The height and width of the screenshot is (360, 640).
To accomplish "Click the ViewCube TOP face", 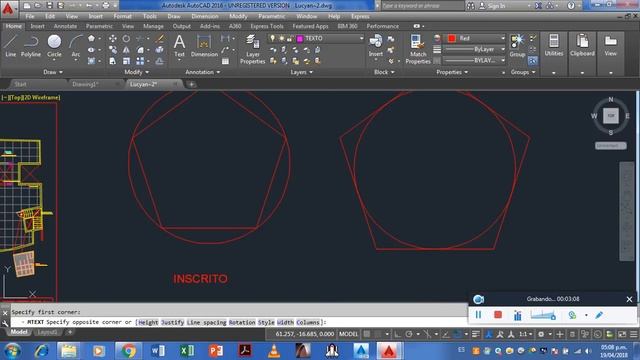I will 611,116.
